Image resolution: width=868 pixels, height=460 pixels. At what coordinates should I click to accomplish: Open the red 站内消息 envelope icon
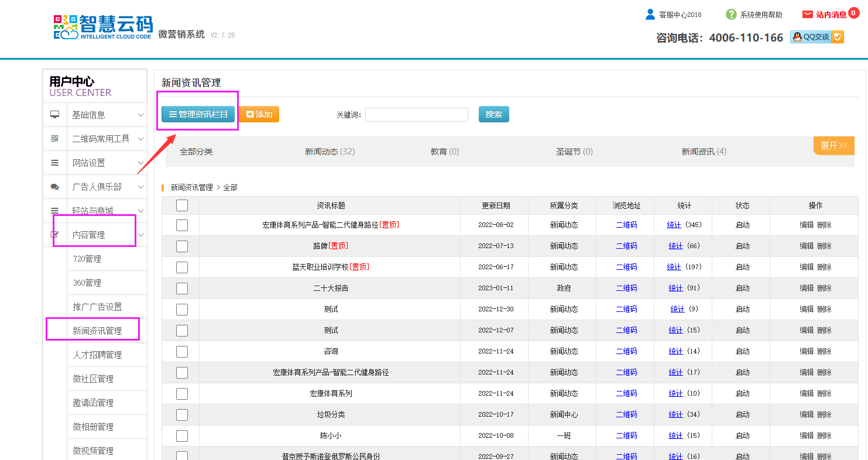pos(808,15)
